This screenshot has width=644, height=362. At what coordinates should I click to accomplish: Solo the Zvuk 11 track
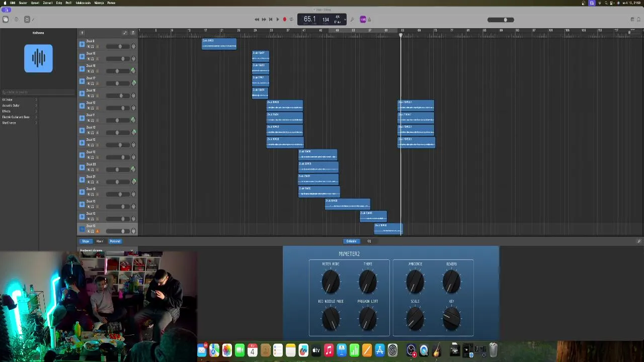(x=92, y=121)
